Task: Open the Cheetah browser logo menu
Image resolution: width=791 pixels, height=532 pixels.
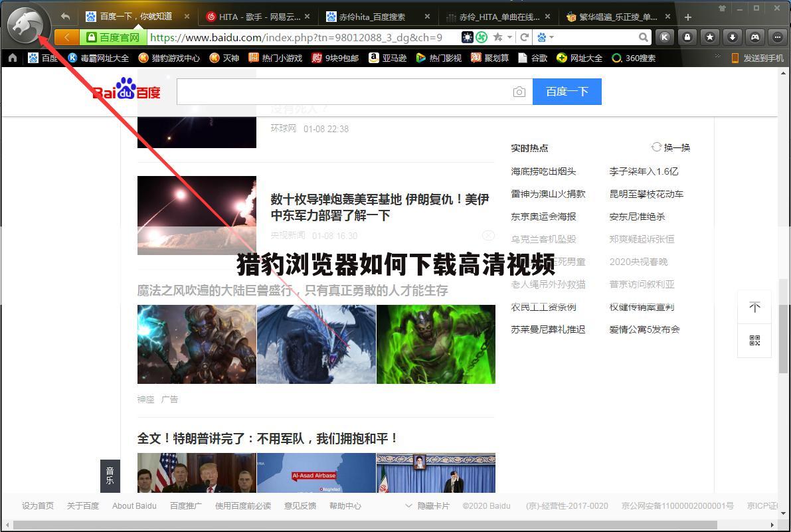Action: (28, 24)
